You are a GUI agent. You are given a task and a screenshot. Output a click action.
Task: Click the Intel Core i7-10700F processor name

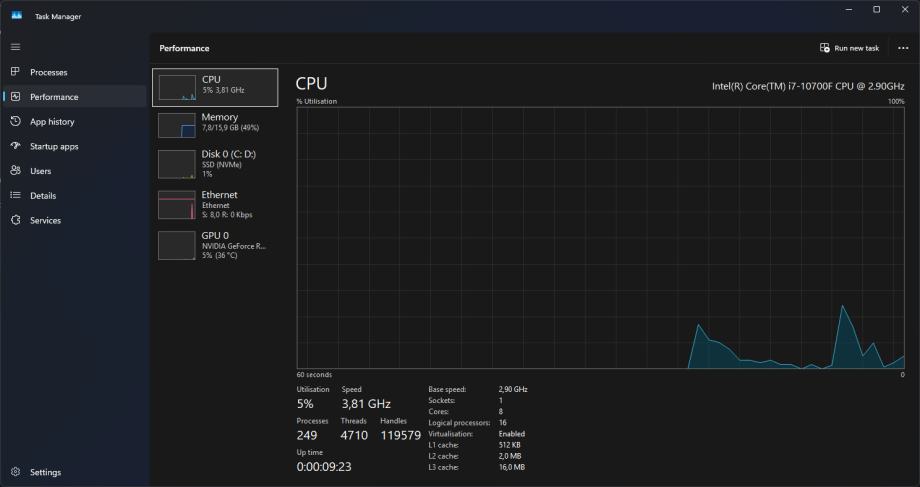coord(808,86)
